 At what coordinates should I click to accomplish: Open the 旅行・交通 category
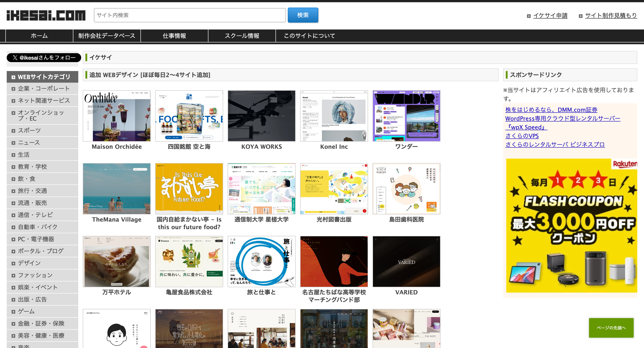coord(42,191)
